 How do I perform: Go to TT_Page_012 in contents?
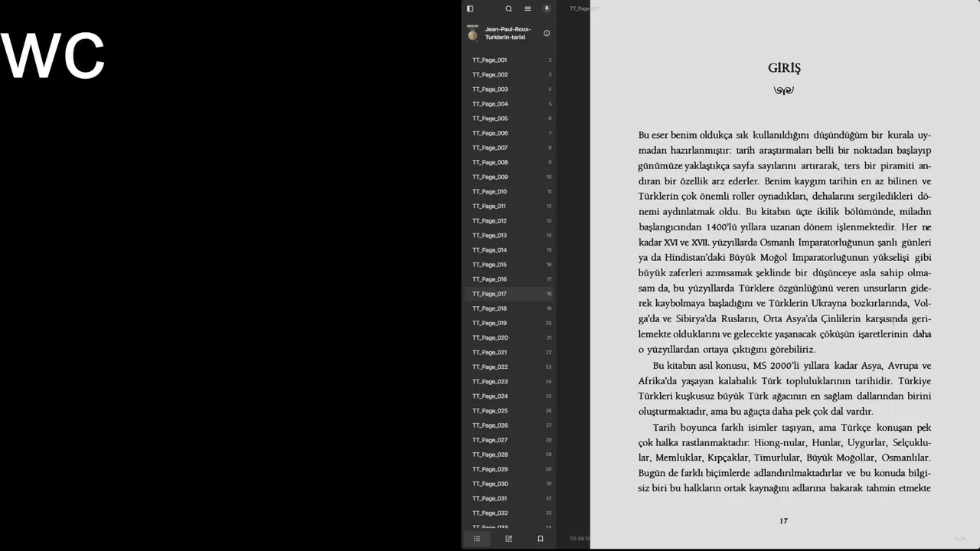509,220
